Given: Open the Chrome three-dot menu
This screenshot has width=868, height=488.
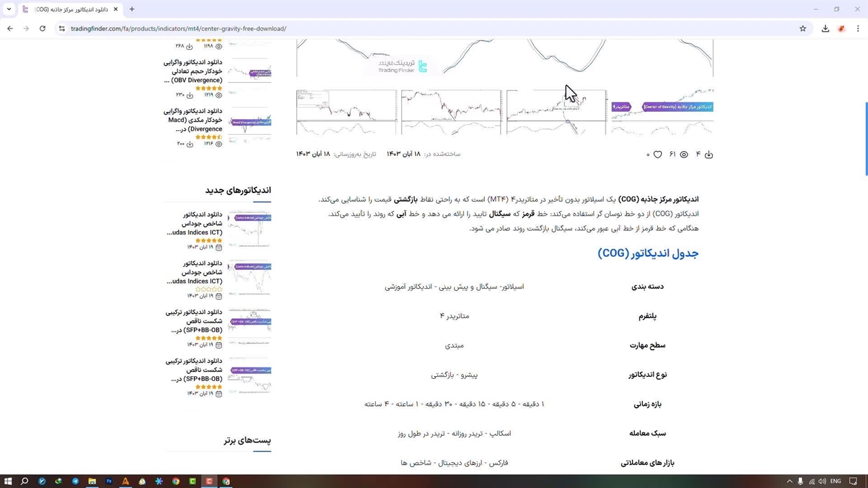Looking at the screenshot, I should click(858, 28).
